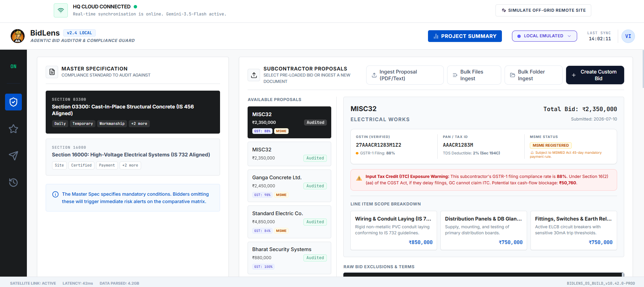644x287 pixels.
Task: Expand the +2 more tags in Section 16000
Action: [x=130, y=165]
